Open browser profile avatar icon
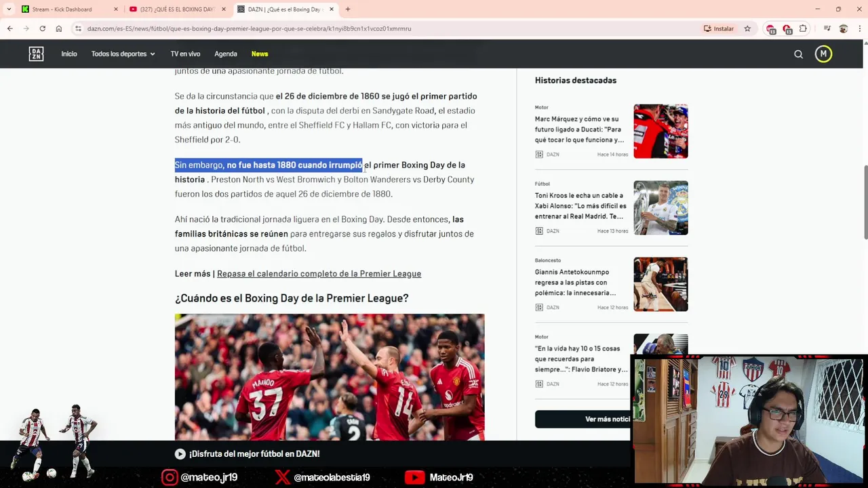 [x=843, y=28]
